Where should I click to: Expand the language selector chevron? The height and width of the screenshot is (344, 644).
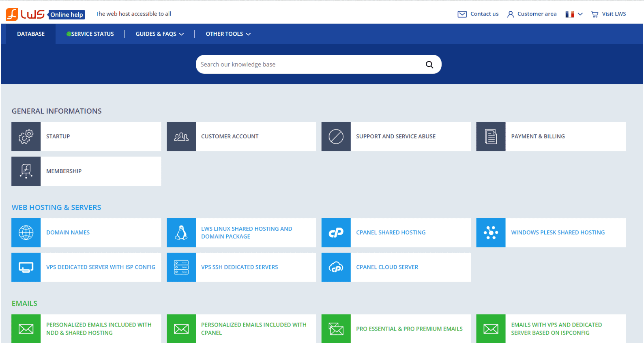[x=580, y=14]
